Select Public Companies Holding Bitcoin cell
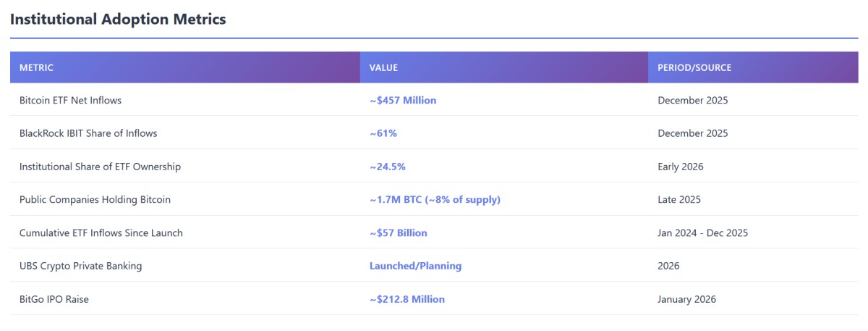 [95, 199]
